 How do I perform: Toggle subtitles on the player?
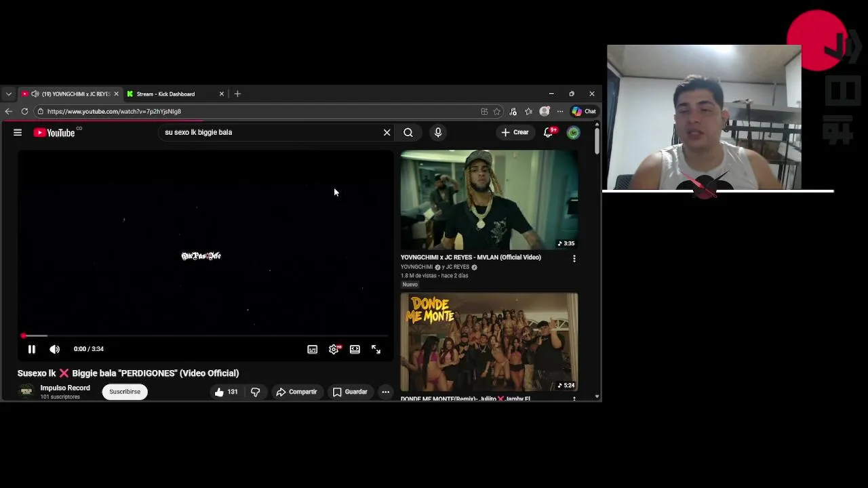(313, 349)
